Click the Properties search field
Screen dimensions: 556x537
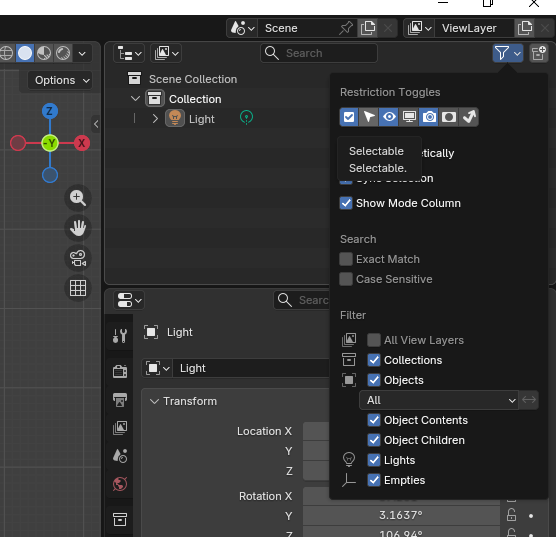[302, 300]
